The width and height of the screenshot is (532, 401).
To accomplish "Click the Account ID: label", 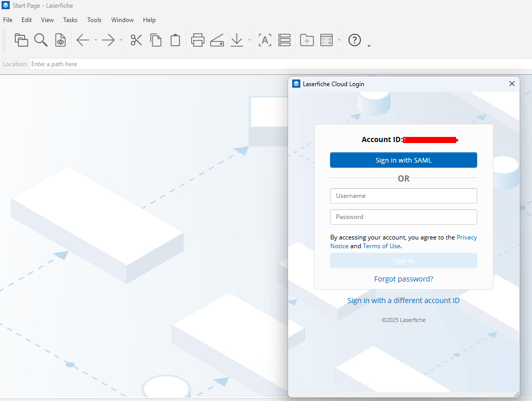I will pyautogui.click(x=382, y=139).
